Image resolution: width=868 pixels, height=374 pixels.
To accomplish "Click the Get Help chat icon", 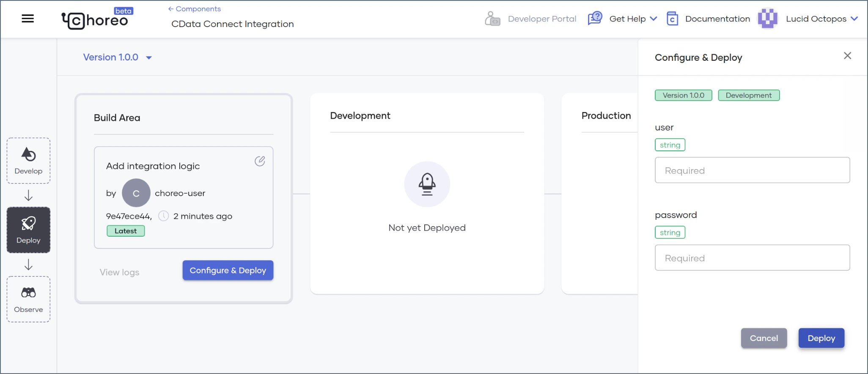I will [x=595, y=19].
